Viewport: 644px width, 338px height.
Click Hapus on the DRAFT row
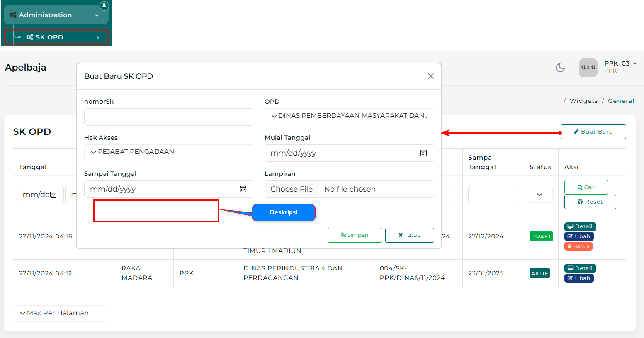point(578,246)
